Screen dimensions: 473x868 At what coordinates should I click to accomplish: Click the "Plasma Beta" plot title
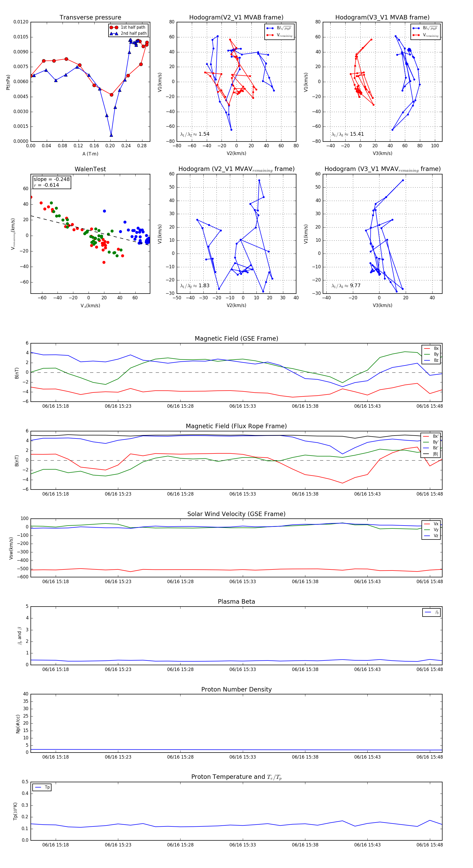click(236, 602)
